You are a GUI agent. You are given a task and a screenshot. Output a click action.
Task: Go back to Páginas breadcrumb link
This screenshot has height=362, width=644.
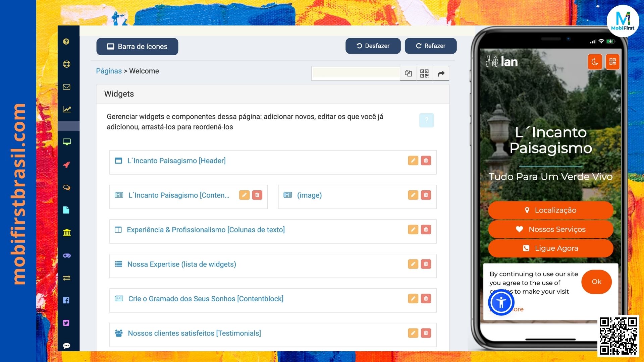[x=109, y=71]
